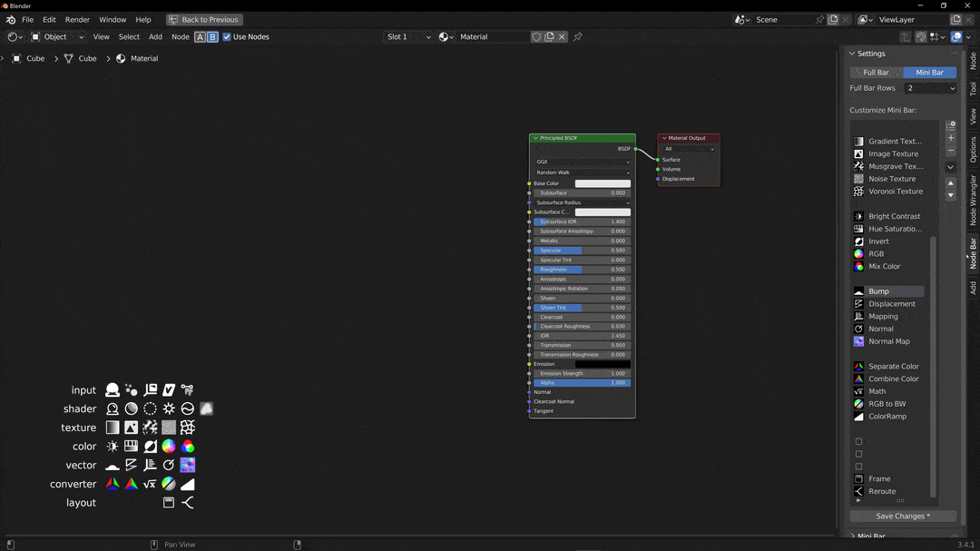
Task: Click Combine Color icon in mini bar converter row
Action: [132, 484]
